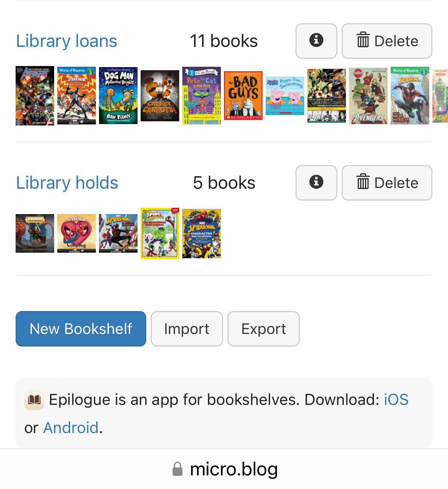
Task: Open the Peppa Goes Swimming cover
Action: tap(285, 96)
